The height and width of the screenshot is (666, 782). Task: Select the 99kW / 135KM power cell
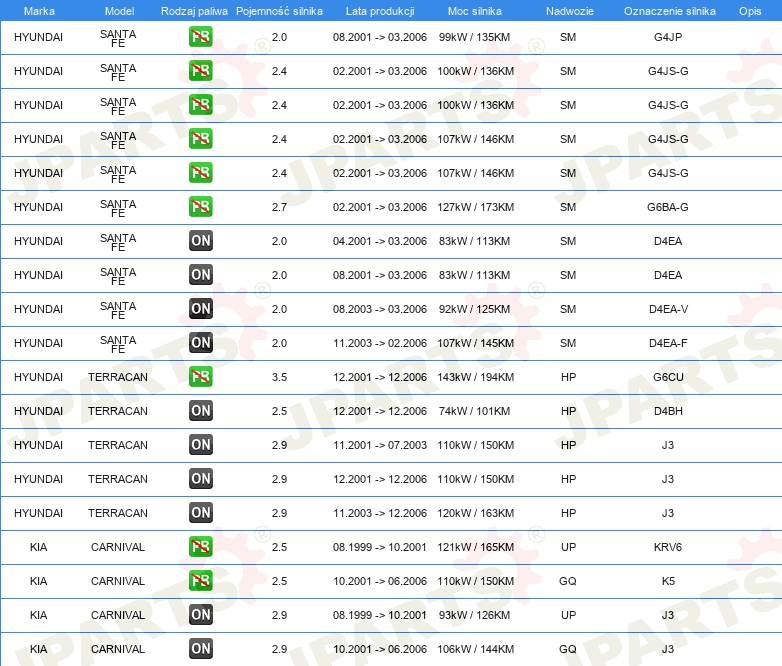(x=474, y=37)
